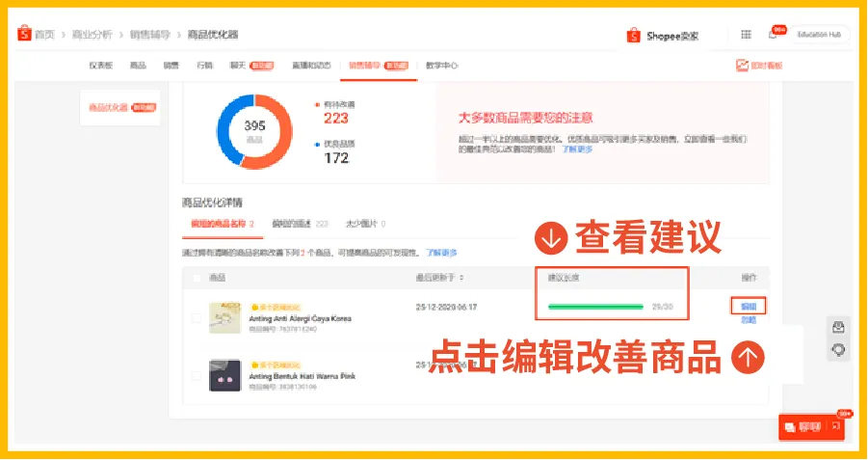
Task: Click the 商品 column header
Action: (217, 278)
